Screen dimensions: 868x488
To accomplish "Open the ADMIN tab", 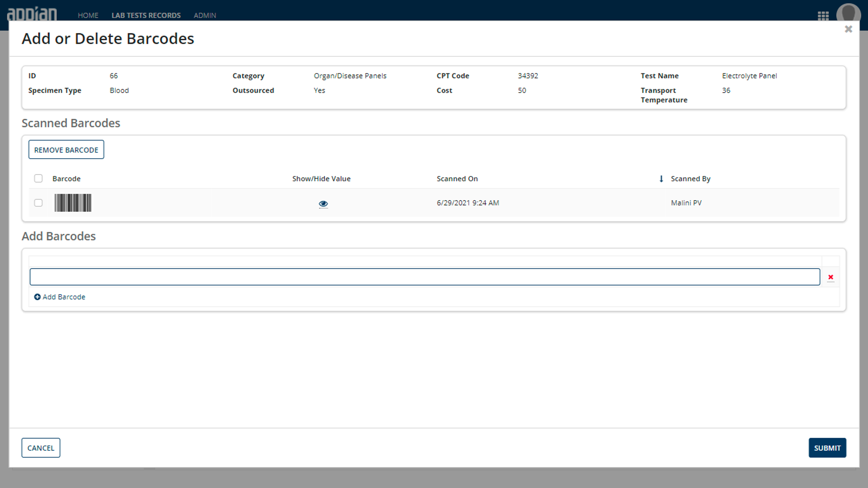I will coord(205,16).
